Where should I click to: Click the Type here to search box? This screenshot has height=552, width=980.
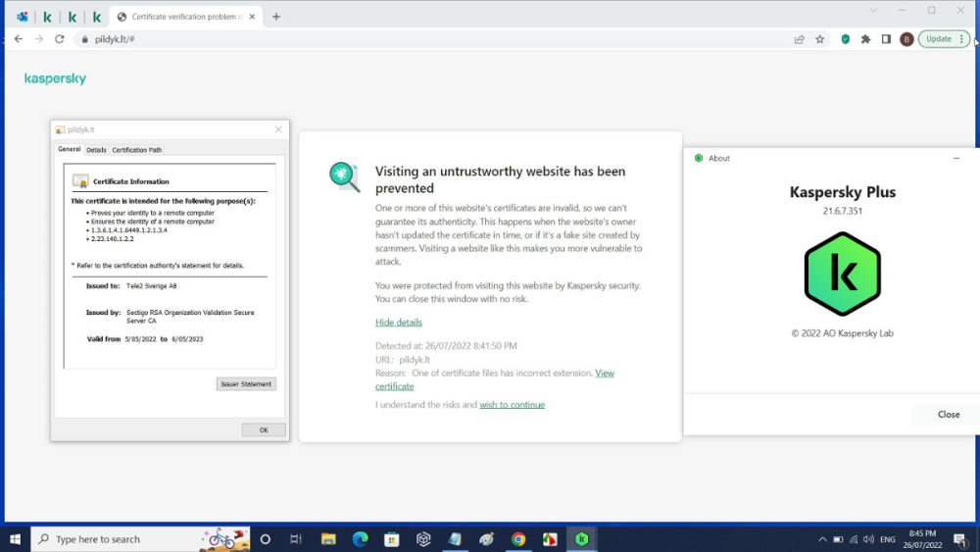pos(140,539)
